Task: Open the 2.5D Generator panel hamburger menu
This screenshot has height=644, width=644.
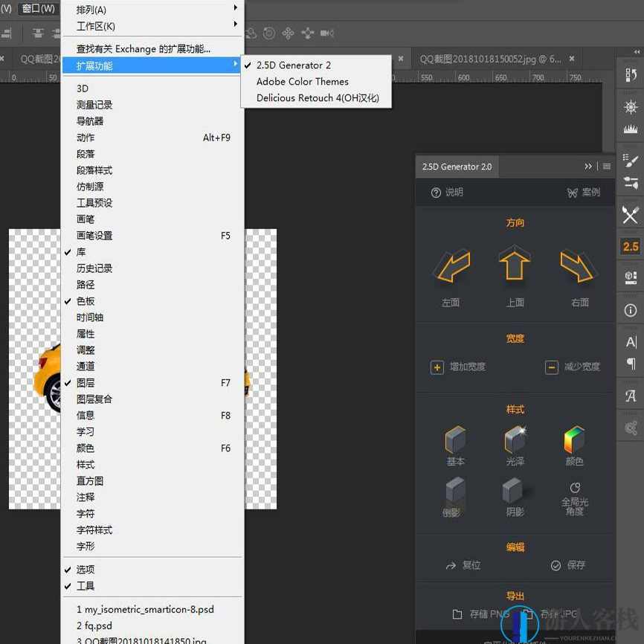Action: pyautogui.click(x=607, y=167)
